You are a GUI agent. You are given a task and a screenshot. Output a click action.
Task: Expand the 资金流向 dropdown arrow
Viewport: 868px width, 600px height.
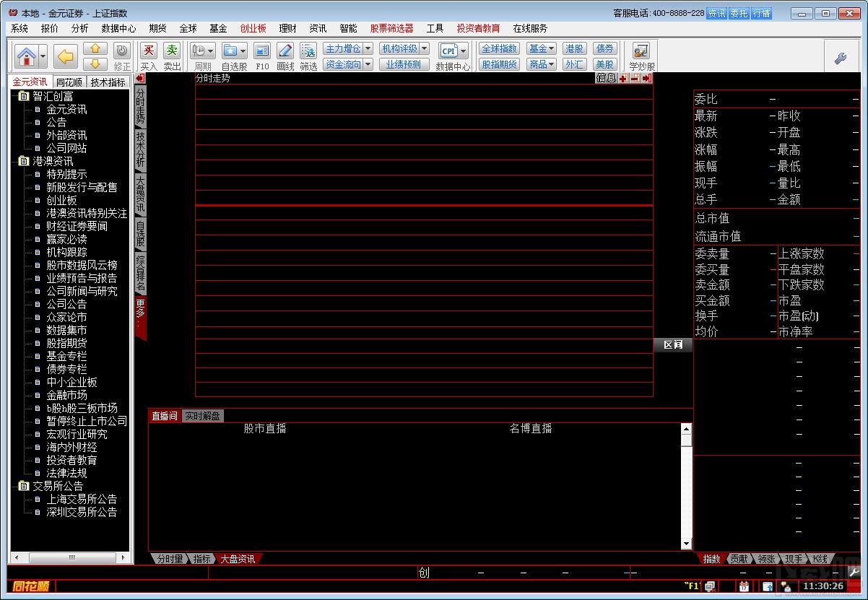click(368, 64)
